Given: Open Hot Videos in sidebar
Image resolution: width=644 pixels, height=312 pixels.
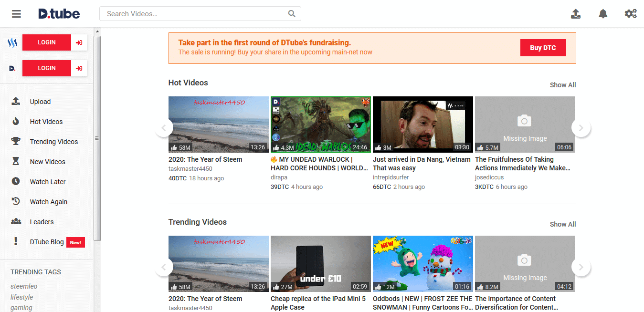Looking at the screenshot, I should [x=46, y=122].
